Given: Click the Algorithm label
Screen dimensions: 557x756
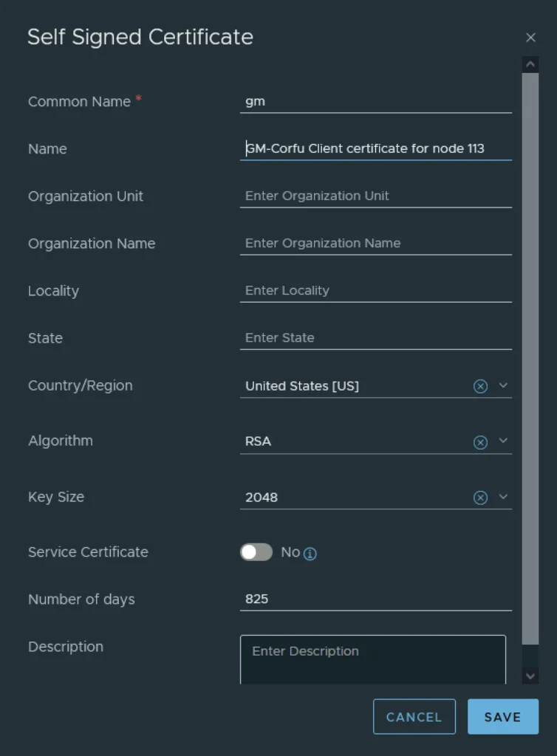Looking at the screenshot, I should click(x=61, y=441).
